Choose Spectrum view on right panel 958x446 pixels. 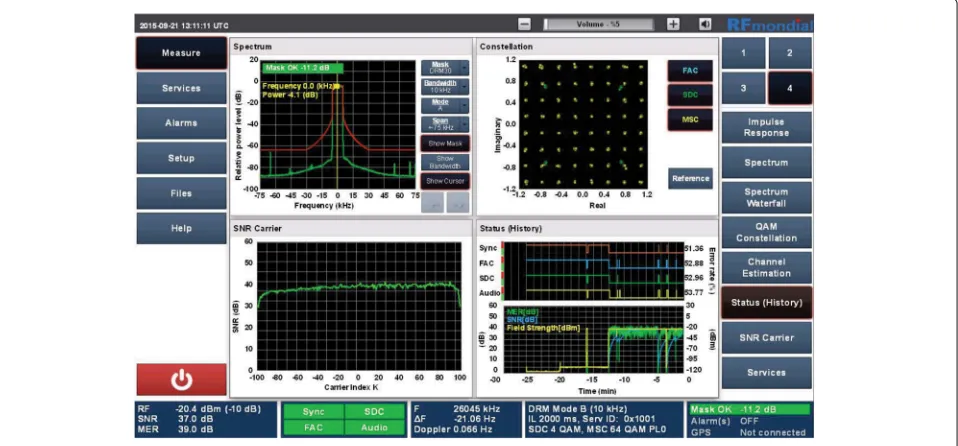[x=767, y=163]
